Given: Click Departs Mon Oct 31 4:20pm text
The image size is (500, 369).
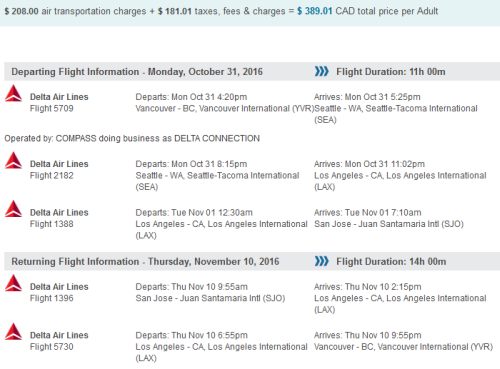Looking at the screenshot, I should click(191, 97).
